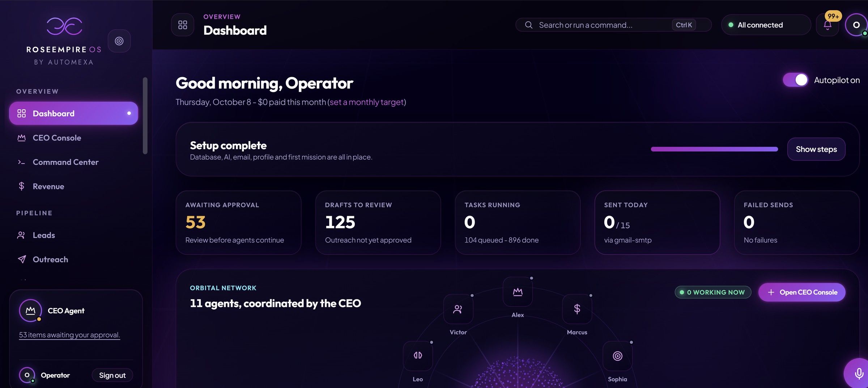This screenshot has width=868, height=388.
Task: Follow the set a monthly target link
Action: pos(367,102)
